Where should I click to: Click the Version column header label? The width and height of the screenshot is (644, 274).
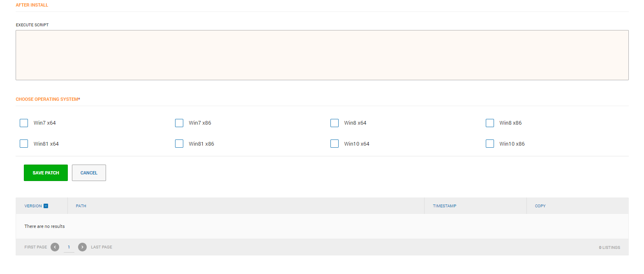pos(33,206)
